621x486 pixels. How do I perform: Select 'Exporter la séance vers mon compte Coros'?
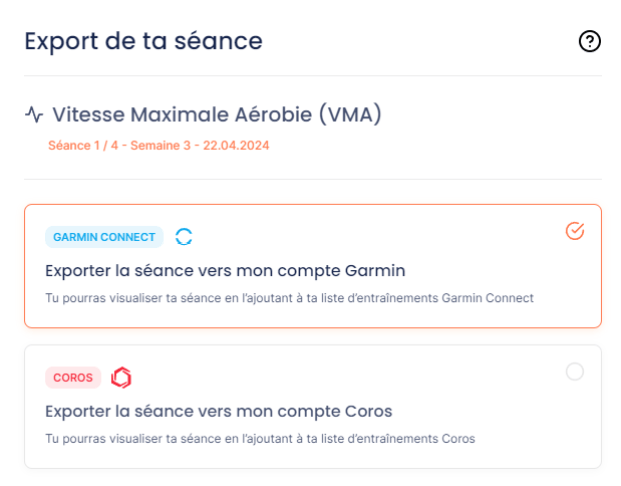[219, 412]
